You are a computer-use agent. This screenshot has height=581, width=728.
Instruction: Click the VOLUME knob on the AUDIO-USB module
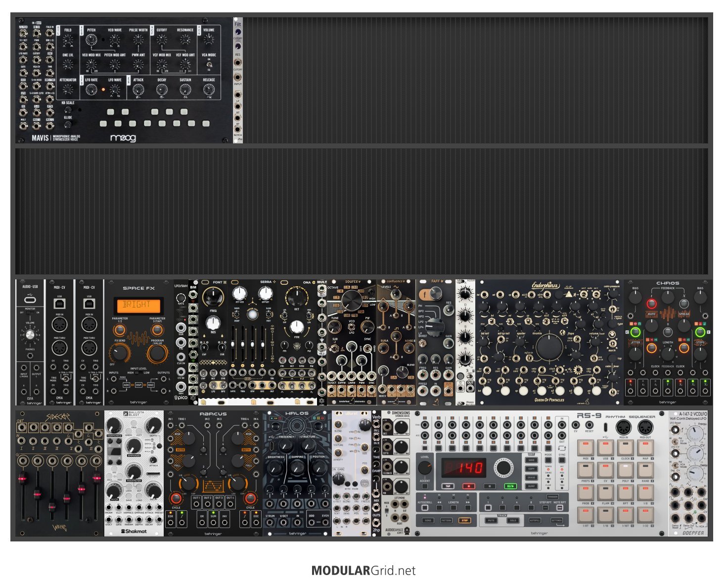point(30,336)
